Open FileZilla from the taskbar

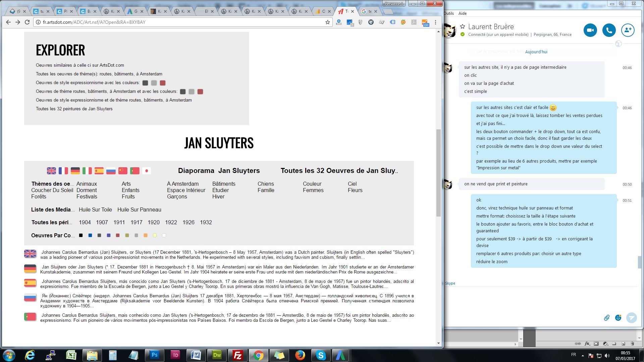(x=237, y=355)
